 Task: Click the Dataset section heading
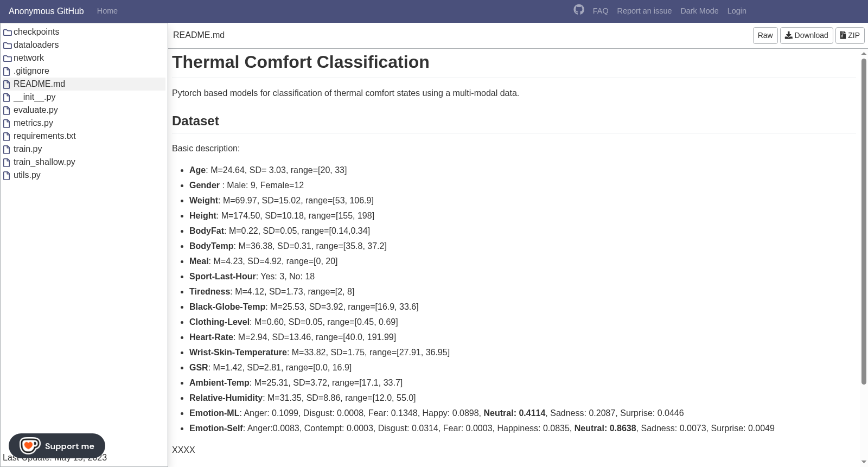click(195, 121)
